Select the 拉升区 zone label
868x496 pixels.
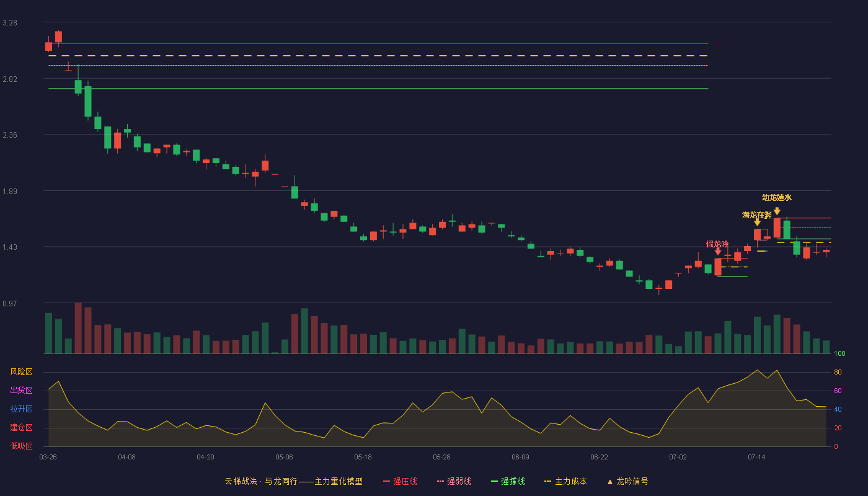point(22,409)
